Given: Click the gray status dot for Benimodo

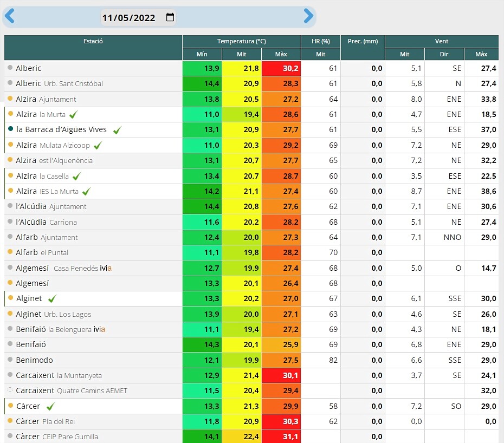Looking at the screenshot, I should (10, 360).
